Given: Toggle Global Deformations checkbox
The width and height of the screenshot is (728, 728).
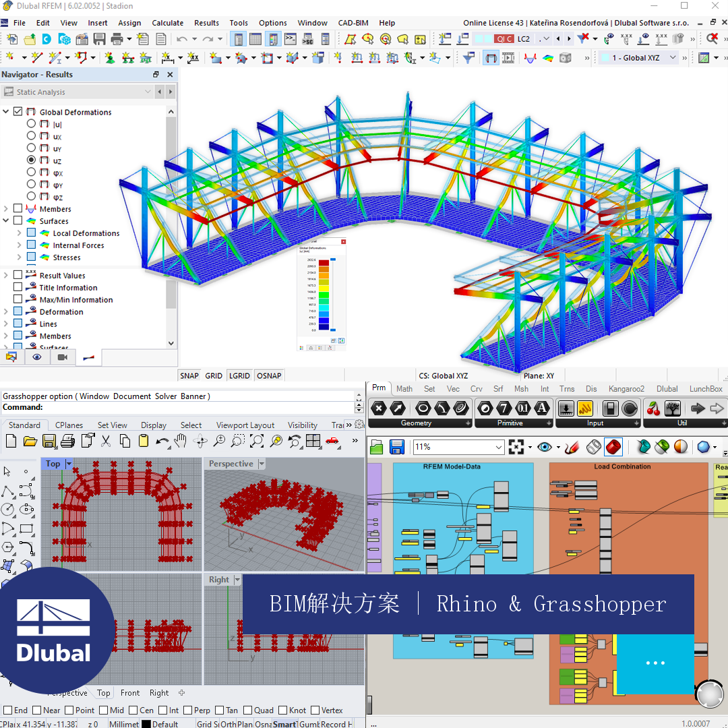Looking at the screenshot, I should pyautogui.click(x=18, y=111).
